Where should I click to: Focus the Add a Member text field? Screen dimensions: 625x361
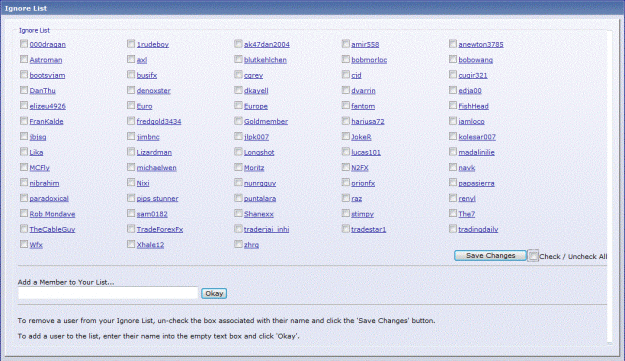click(108, 293)
